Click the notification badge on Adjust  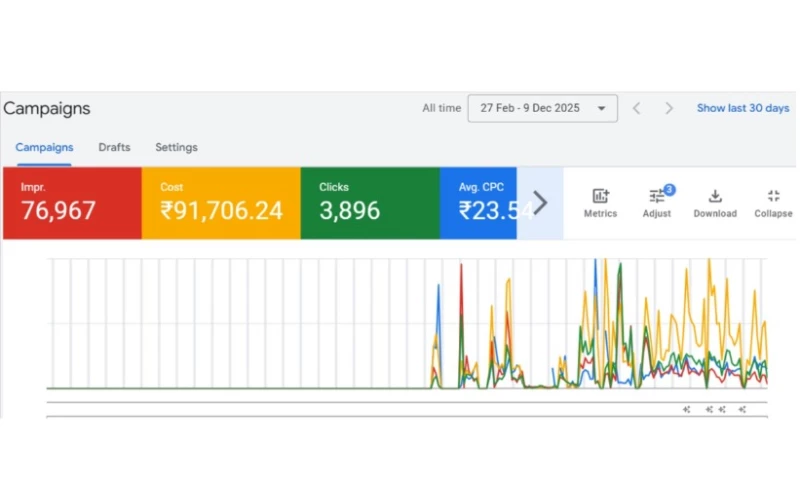tap(669, 189)
